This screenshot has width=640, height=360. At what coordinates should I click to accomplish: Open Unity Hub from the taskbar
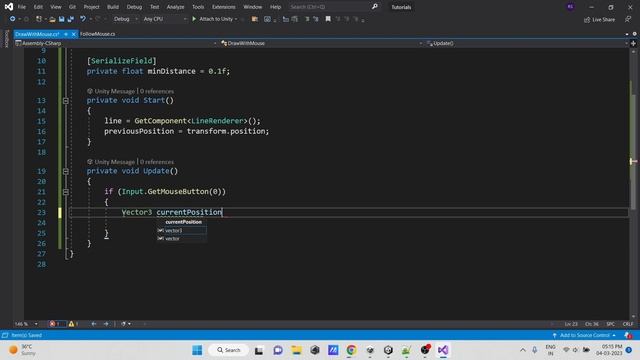tap(388, 350)
